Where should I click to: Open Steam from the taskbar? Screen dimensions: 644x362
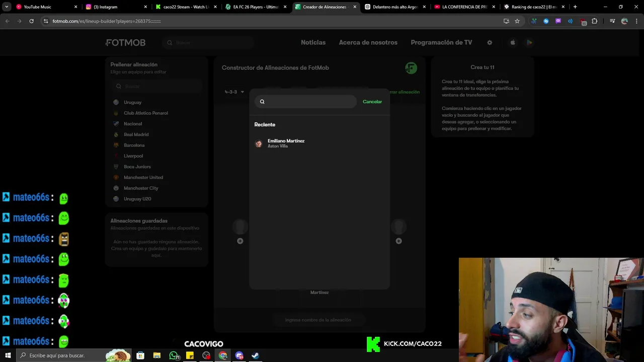coord(256,355)
